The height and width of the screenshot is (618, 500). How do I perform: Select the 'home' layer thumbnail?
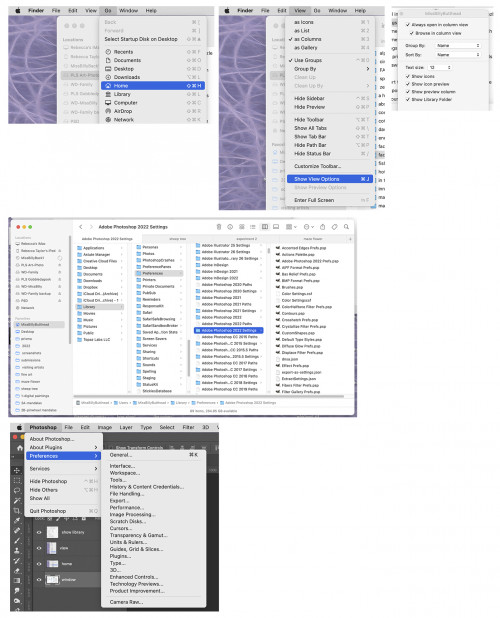click(52, 564)
